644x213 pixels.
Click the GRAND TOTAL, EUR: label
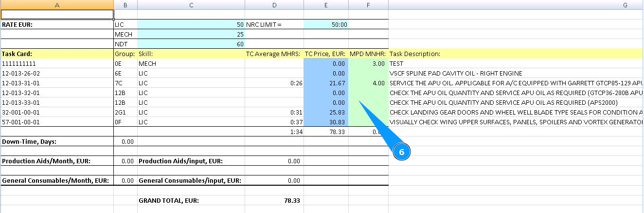(191, 200)
